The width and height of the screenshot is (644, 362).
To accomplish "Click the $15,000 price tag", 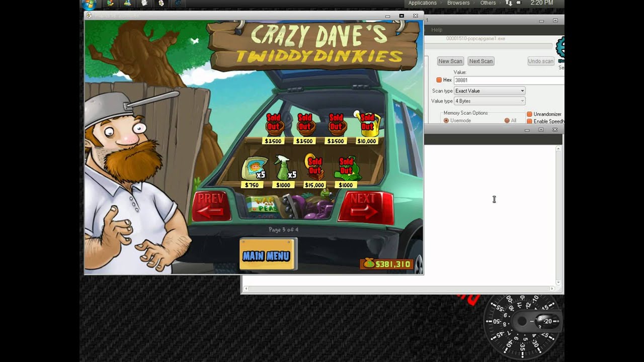I will point(314,185).
